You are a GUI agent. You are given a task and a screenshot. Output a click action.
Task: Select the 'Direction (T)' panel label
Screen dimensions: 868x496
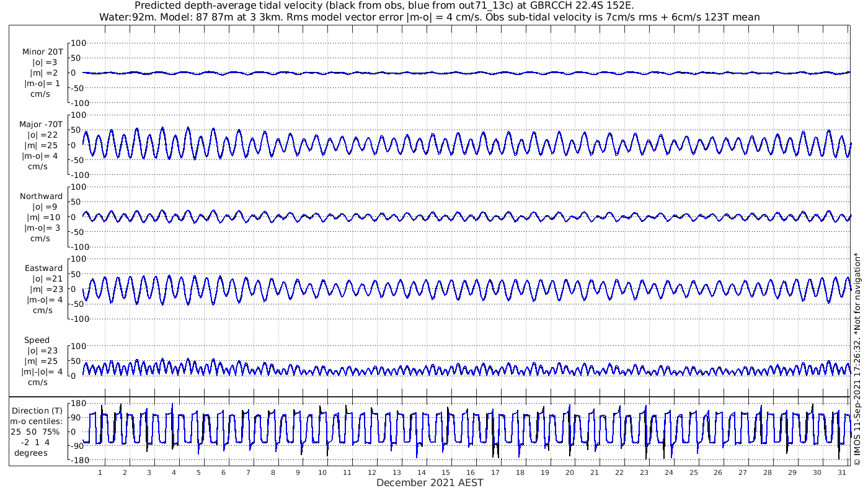point(38,410)
